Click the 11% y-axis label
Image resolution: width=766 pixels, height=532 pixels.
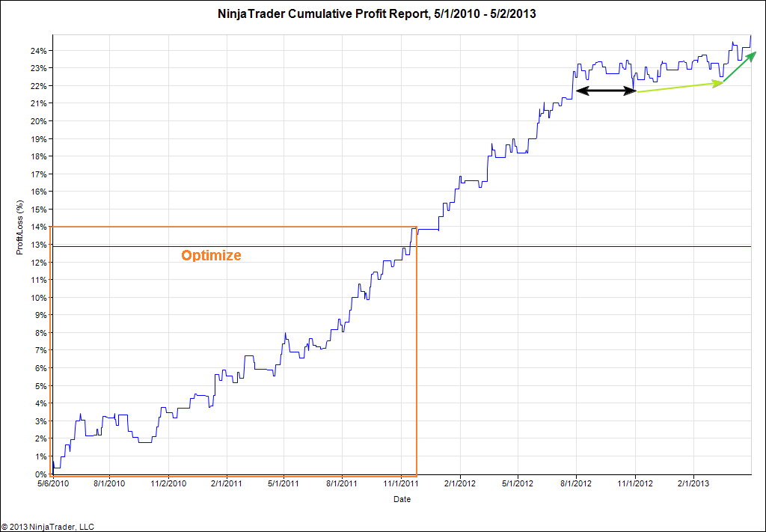39,280
